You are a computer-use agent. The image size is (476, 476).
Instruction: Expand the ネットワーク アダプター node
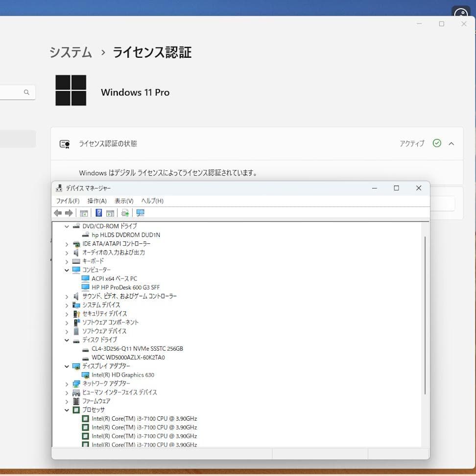point(67,383)
